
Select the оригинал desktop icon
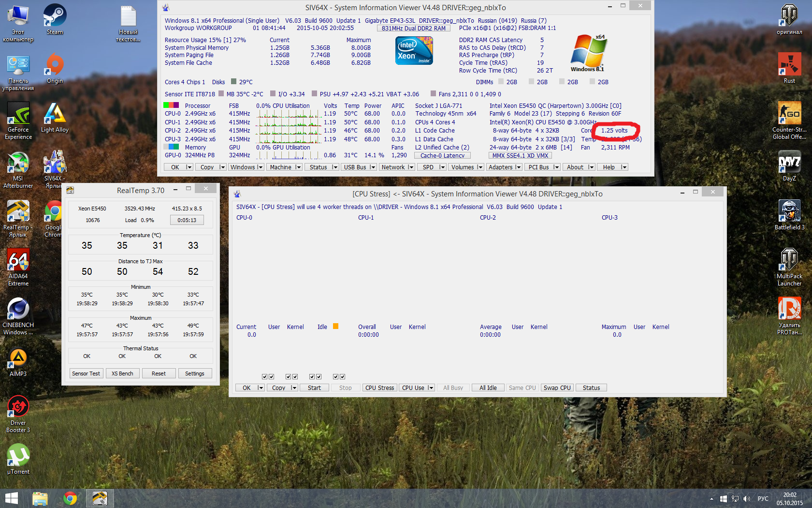coord(789,19)
